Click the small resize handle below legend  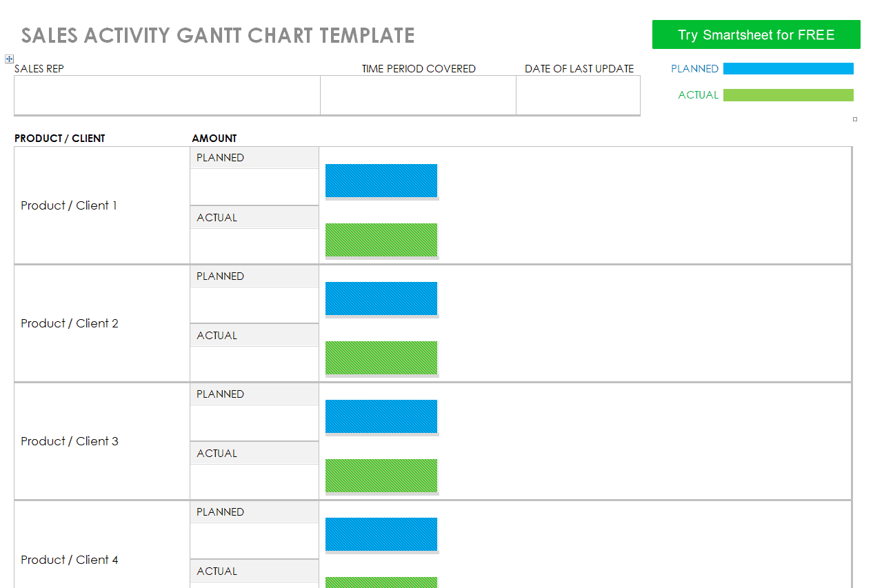855,119
